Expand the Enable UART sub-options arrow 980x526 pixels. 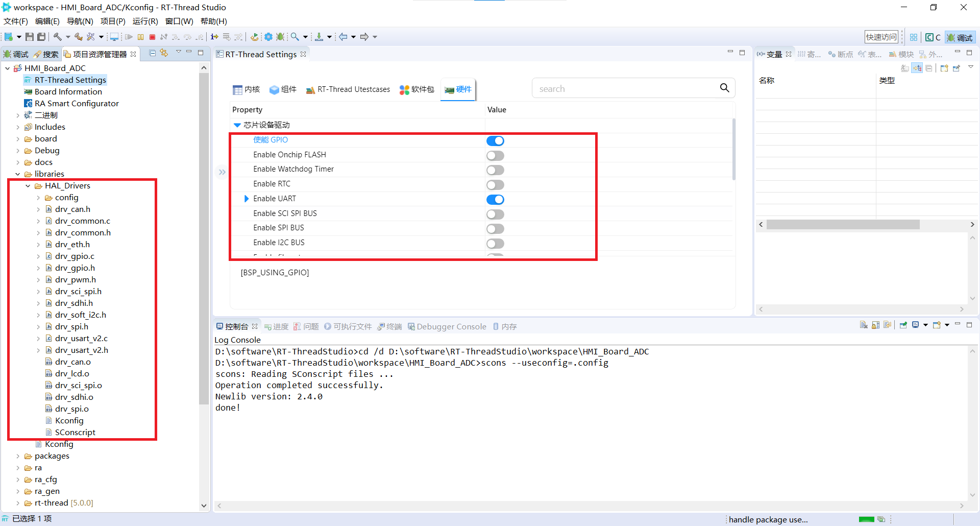pyautogui.click(x=247, y=199)
